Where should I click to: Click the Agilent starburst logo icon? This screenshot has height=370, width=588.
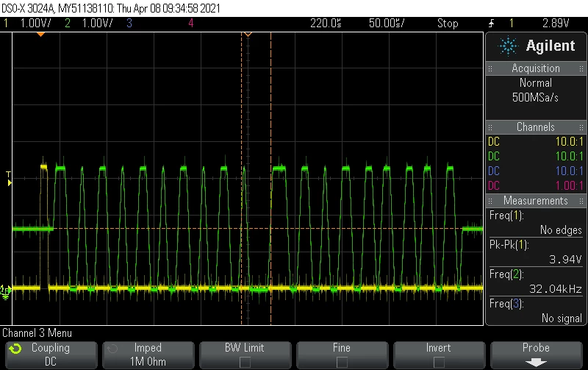point(508,46)
